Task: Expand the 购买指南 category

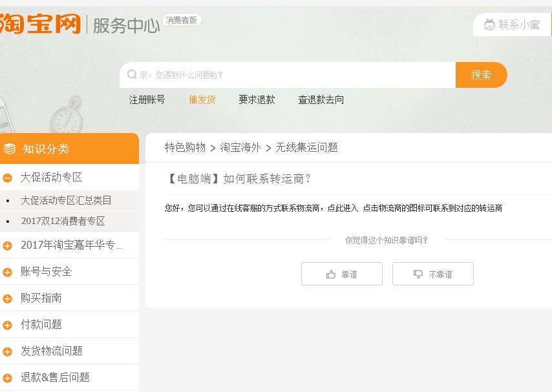Action: (6, 298)
